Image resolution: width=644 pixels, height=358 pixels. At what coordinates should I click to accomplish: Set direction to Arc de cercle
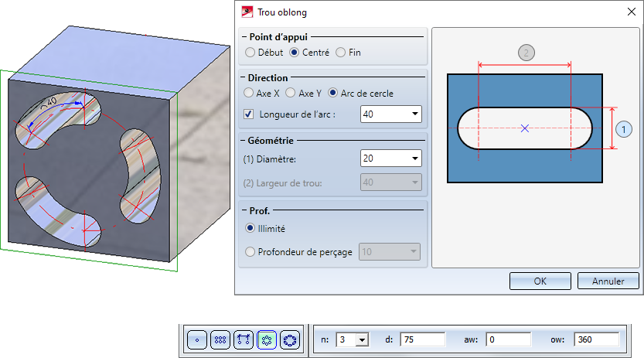coord(332,93)
